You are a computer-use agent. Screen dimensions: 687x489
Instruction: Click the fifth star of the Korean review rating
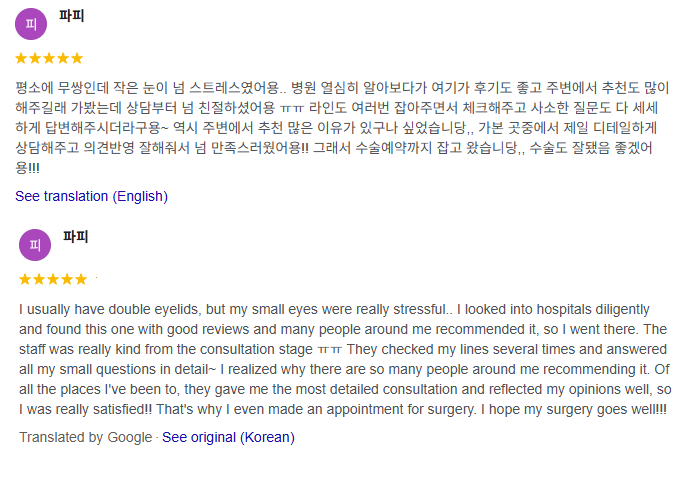click(x=77, y=59)
